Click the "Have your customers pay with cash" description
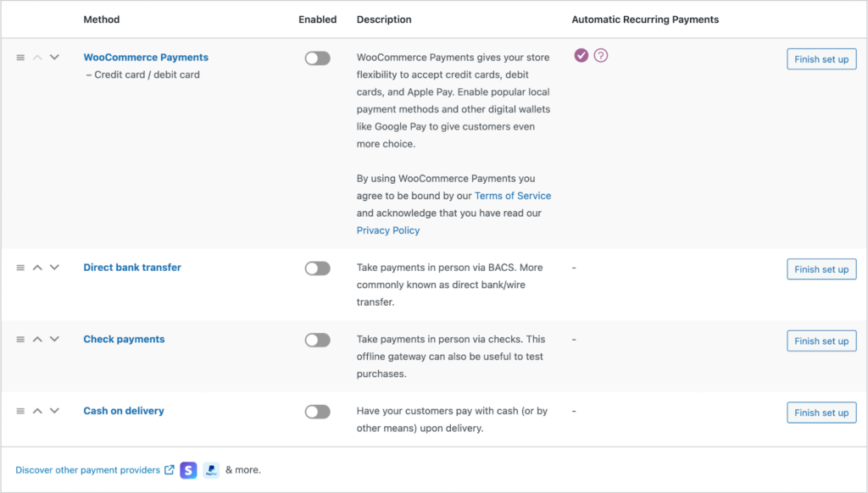 pos(453,419)
